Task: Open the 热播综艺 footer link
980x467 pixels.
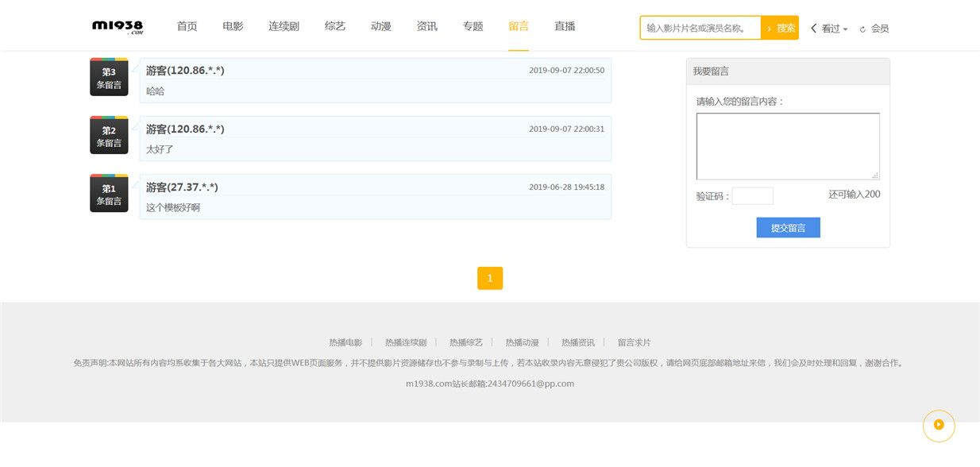Action: click(x=466, y=342)
